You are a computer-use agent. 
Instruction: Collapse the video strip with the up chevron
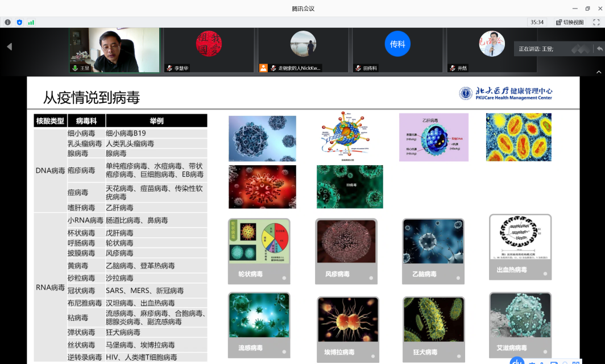pos(598,72)
